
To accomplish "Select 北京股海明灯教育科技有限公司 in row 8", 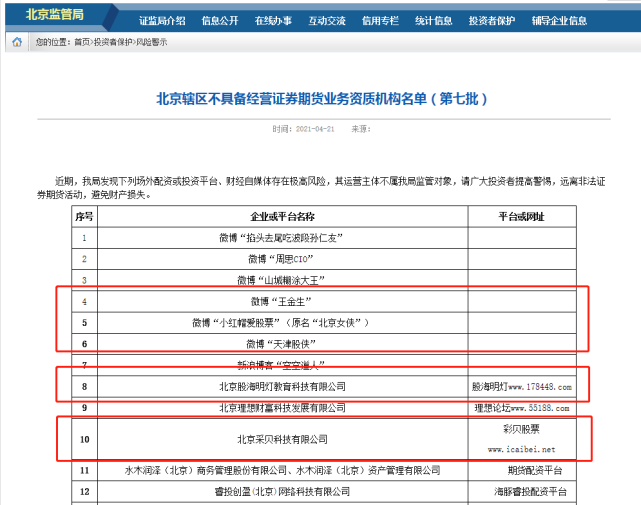I will [x=282, y=386].
